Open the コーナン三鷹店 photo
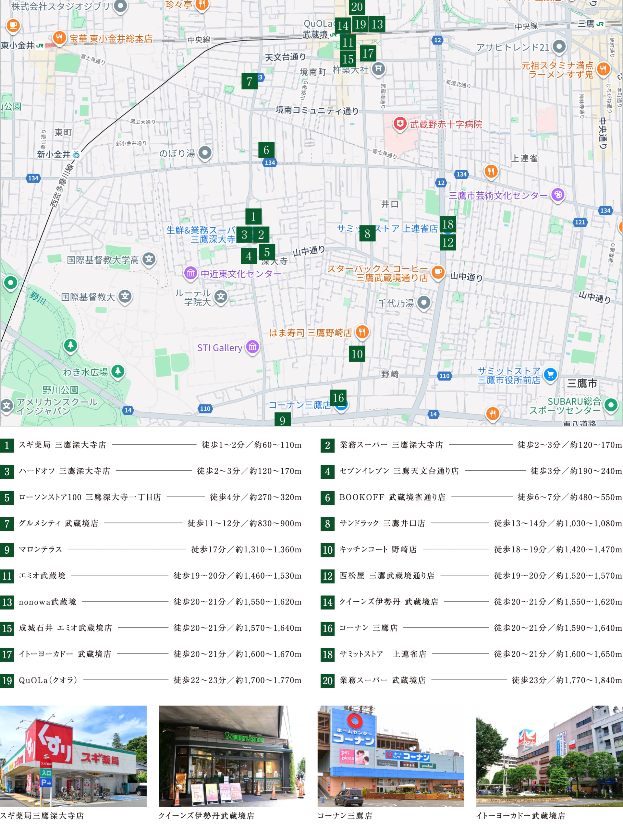 [x=391, y=756]
